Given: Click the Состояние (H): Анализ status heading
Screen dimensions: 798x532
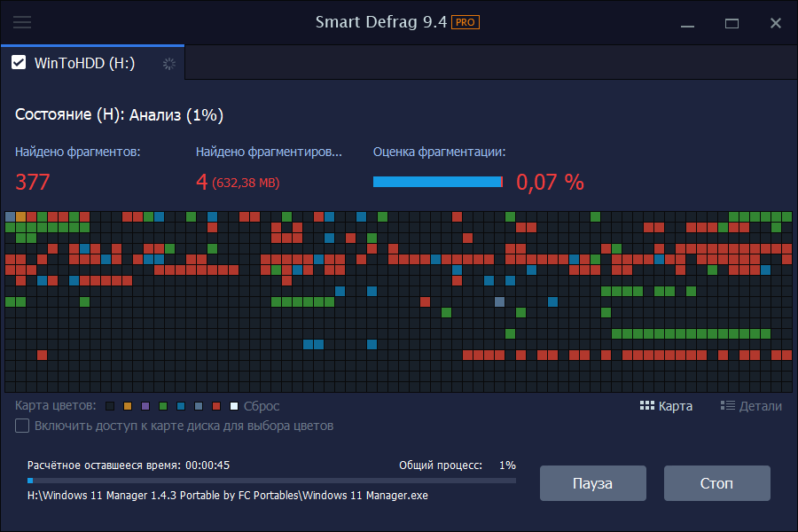Looking at the screenshot, I should [119, 115].
